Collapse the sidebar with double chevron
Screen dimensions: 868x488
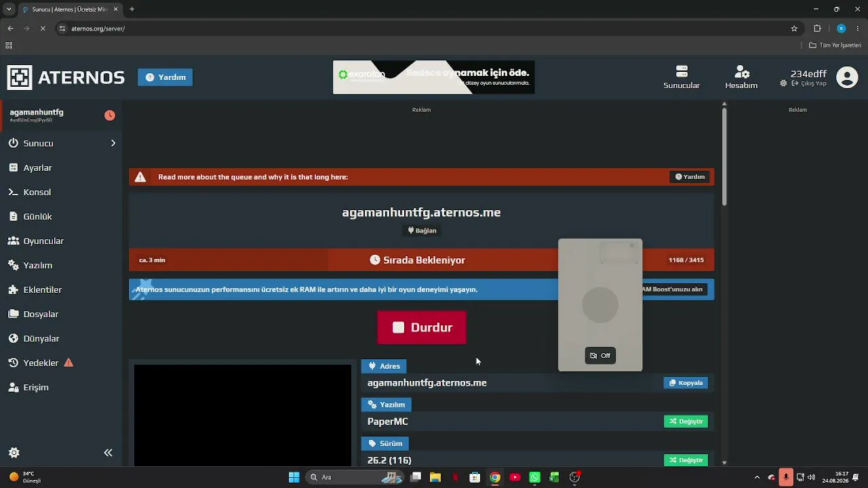[108, 453]
